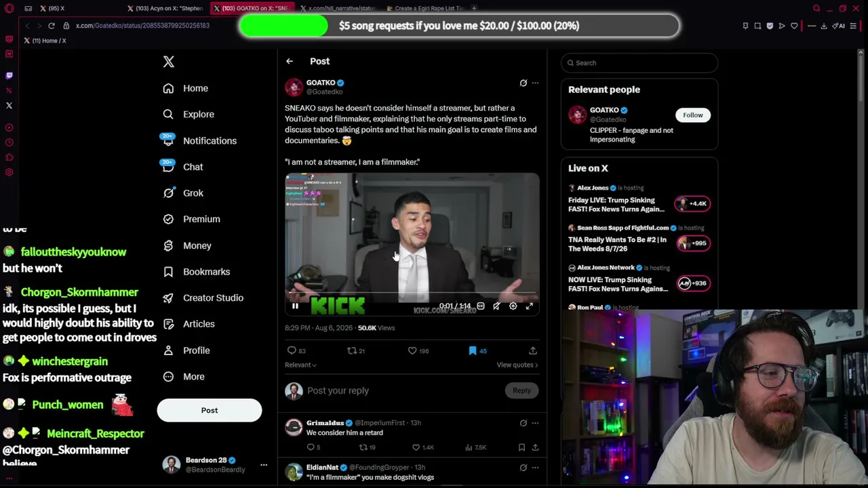Open more options on EldianNat's reply
This screenshot has height=488, width=868.
(535, 468)
